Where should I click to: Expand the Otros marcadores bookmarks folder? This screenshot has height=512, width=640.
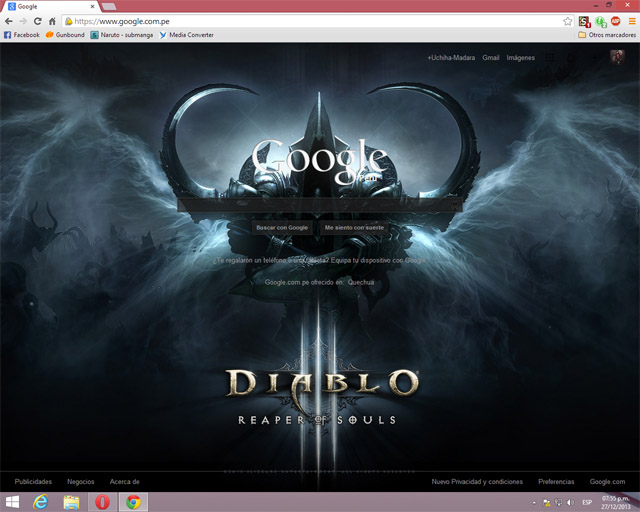click(607, 35)
